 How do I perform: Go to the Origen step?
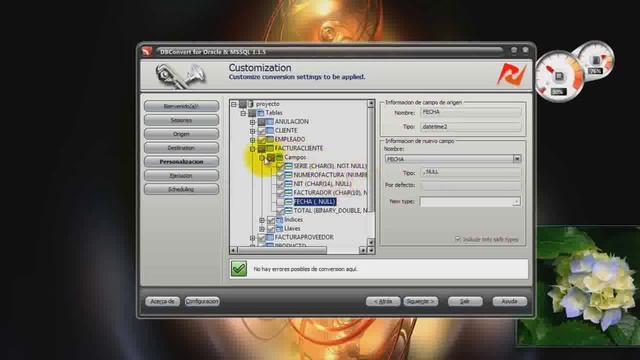(181, 134)
